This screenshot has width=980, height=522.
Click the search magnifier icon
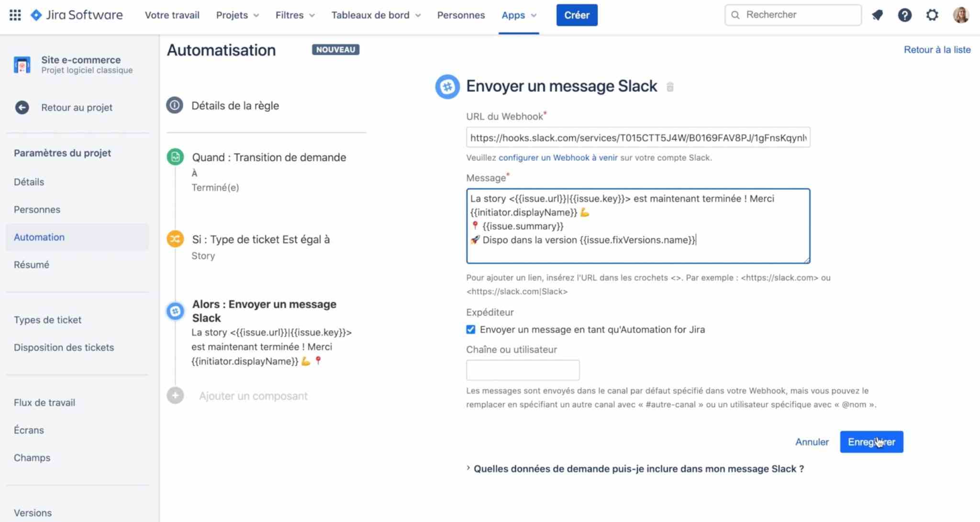tap(735, 15)
